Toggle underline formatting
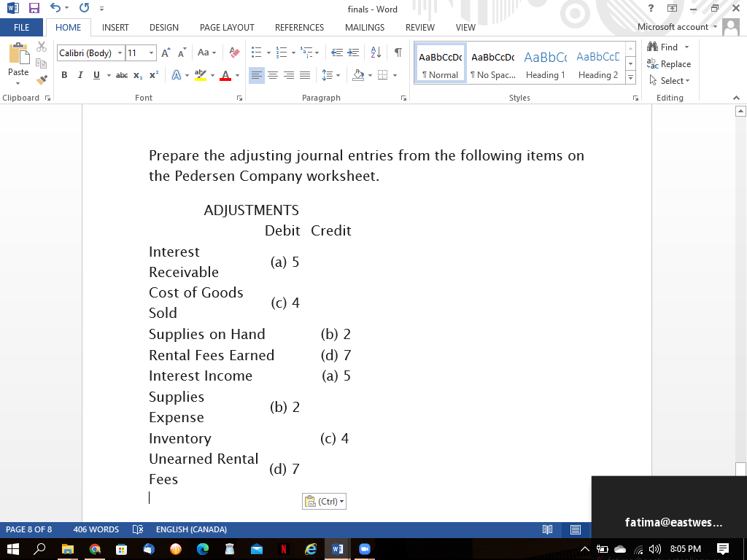Viewport: 747px width, 560px height. [95, 74]
